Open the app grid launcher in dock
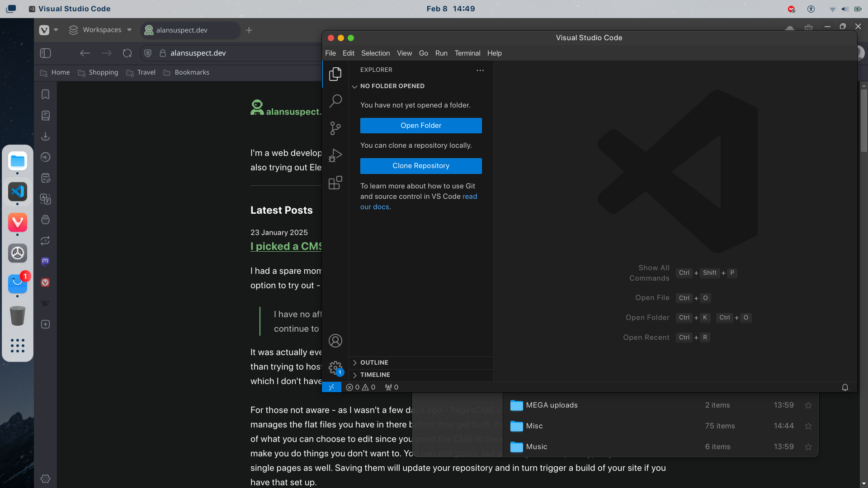The width and height of the screenshot is (868, 488). pos(18,346)
